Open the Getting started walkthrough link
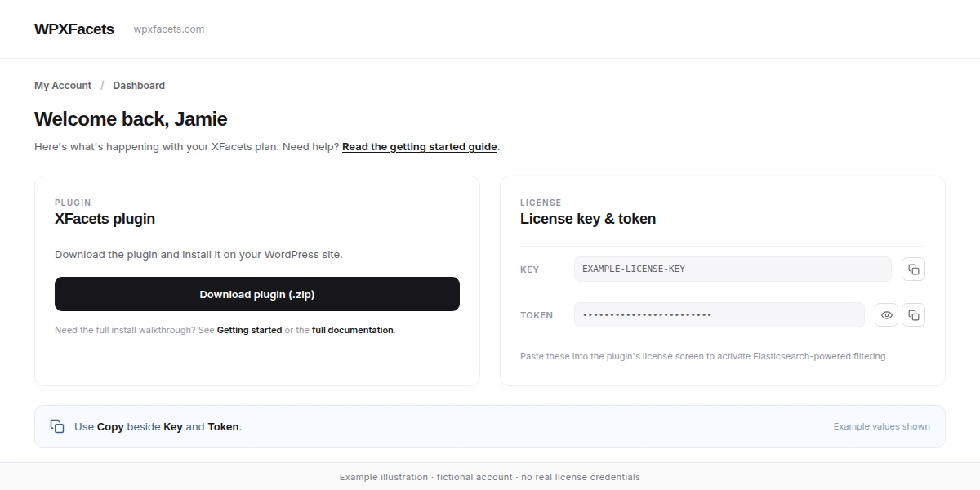Viewport: 980px width, 490px height. (249, 331)
